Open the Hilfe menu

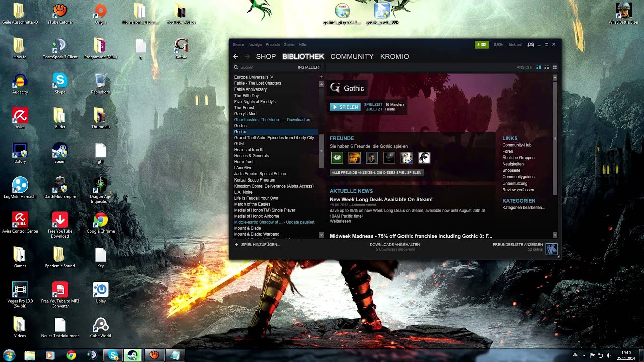tap(302, 45)
